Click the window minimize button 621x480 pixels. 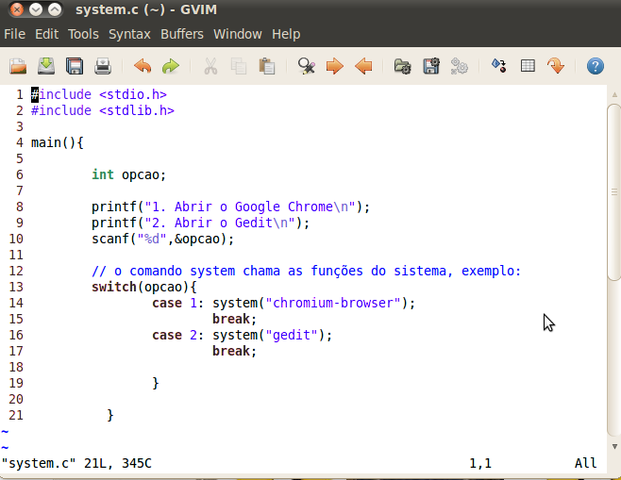36,10
